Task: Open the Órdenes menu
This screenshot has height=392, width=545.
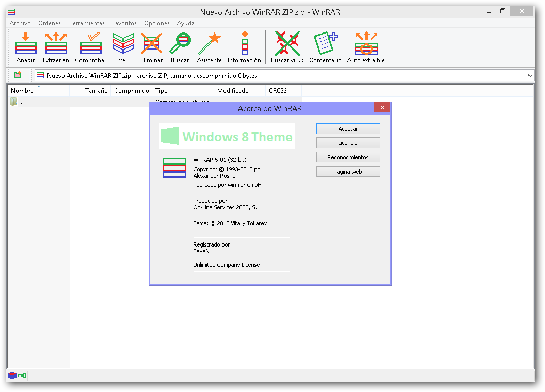Action: click(50, 23)
